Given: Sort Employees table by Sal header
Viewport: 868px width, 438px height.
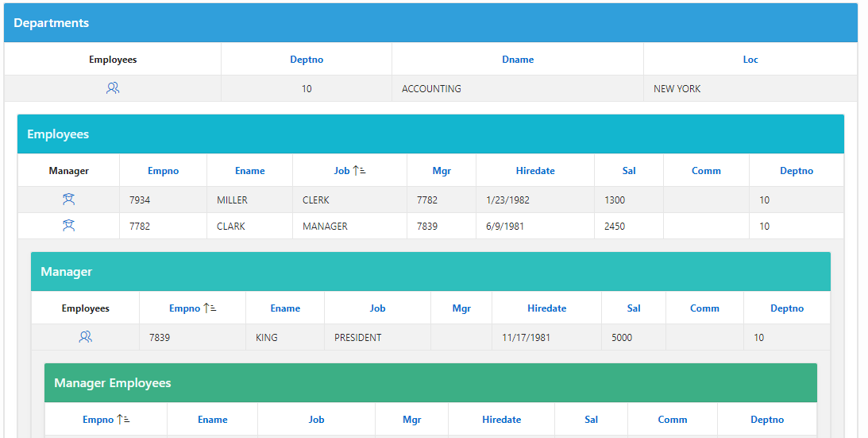Looking at the screenshot, I should [629, 171].
